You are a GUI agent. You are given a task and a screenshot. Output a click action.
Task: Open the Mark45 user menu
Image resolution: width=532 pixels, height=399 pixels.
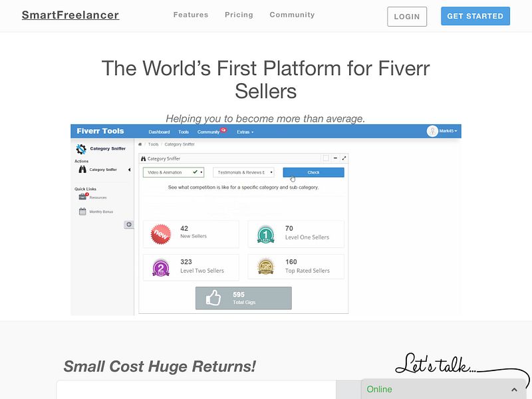coord(448,131)
